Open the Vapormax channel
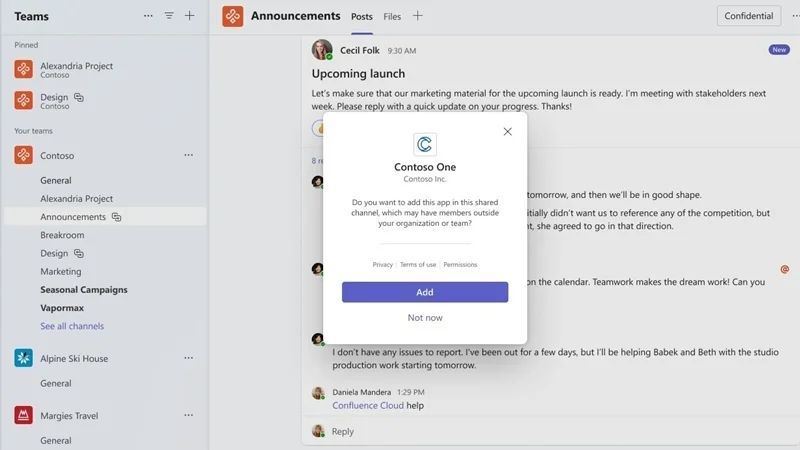The width and height of the screenshot is (800, 450). 62,308
